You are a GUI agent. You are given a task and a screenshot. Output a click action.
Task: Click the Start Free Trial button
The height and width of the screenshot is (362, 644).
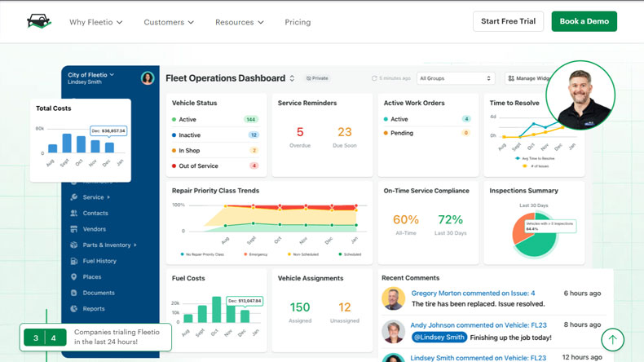[508, 21]
